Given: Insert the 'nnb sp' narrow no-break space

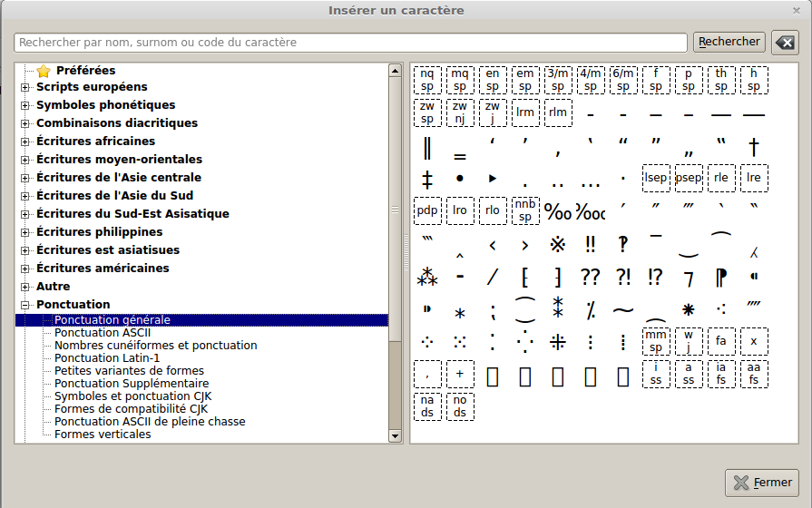Looking at the screenshot, I should (525, 210).
